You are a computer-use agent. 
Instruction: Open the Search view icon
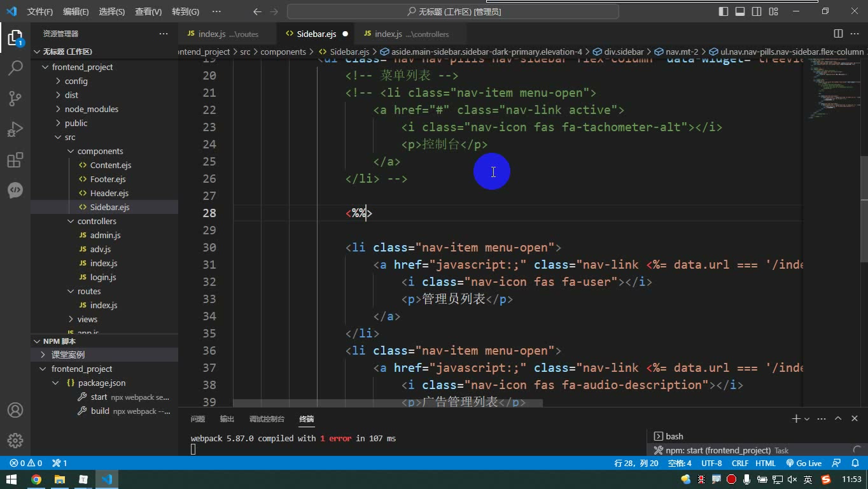click(15, 68)
